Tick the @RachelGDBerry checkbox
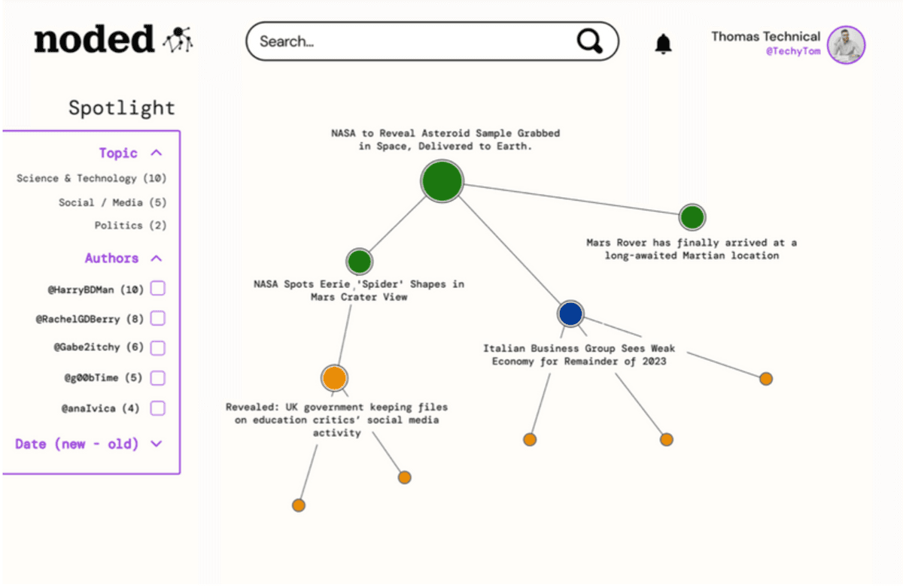 tap(158, 319)
